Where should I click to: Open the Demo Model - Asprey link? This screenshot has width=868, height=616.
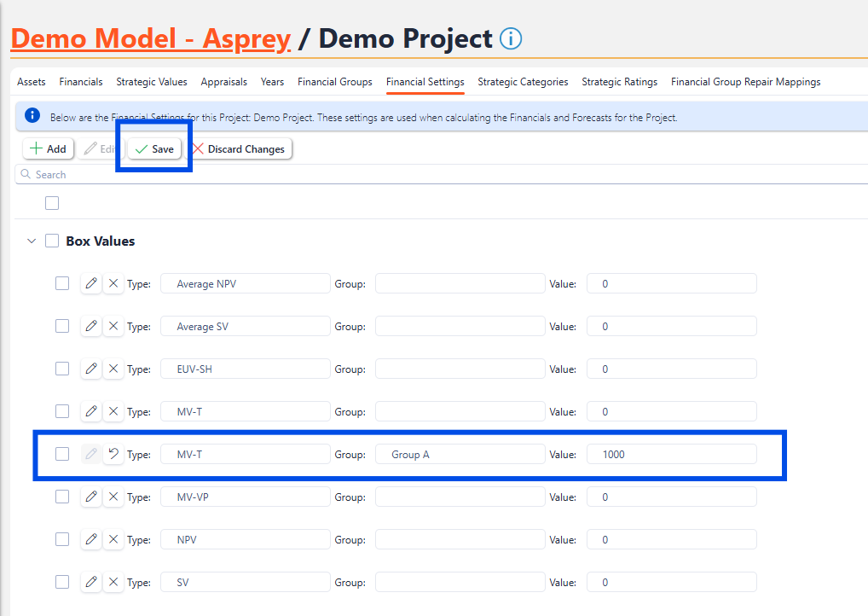(x=151, y=39)
